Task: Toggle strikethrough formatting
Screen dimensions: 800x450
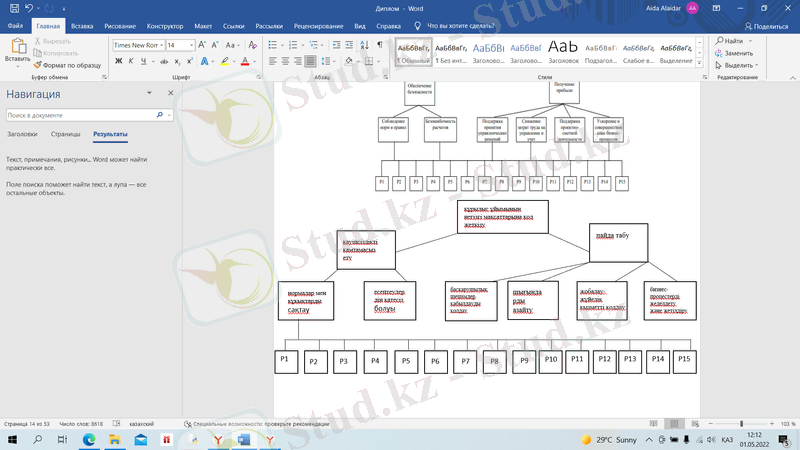Action: (164, 61)
